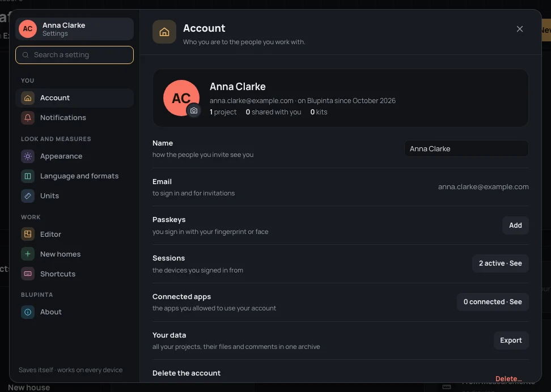Add a passkey

point(515,225)
